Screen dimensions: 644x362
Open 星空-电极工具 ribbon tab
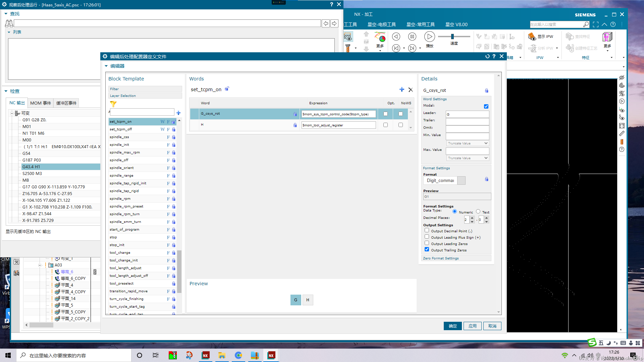point(382,24)
